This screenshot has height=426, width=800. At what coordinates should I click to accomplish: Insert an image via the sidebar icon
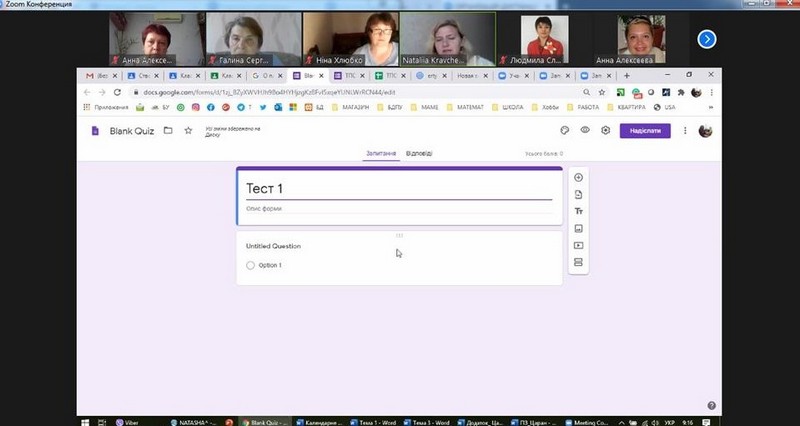(x=578, y=229)
